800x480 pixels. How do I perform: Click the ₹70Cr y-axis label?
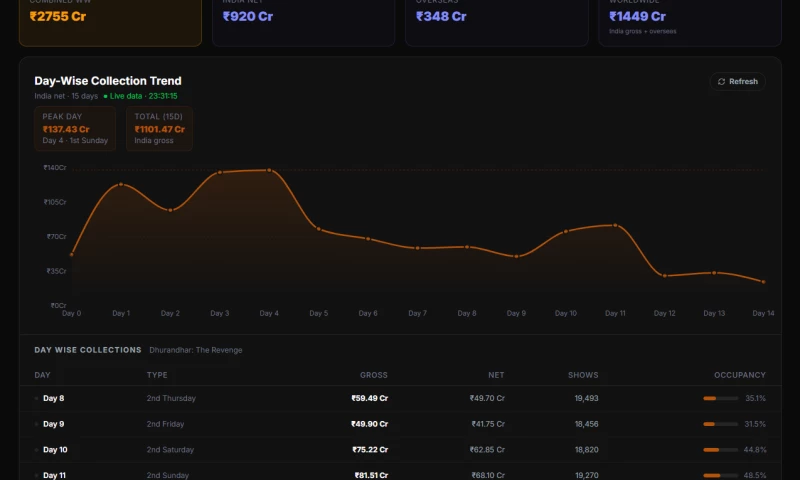57,236
